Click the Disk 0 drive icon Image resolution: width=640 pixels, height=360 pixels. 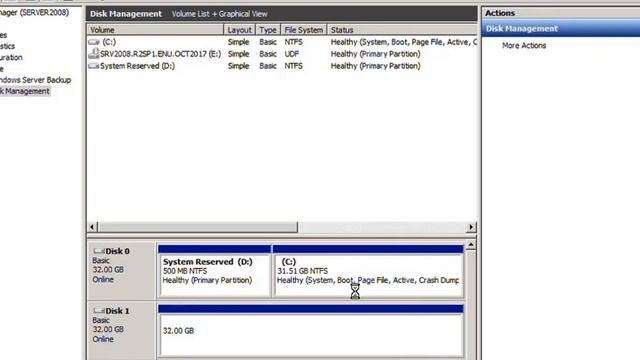99,251
